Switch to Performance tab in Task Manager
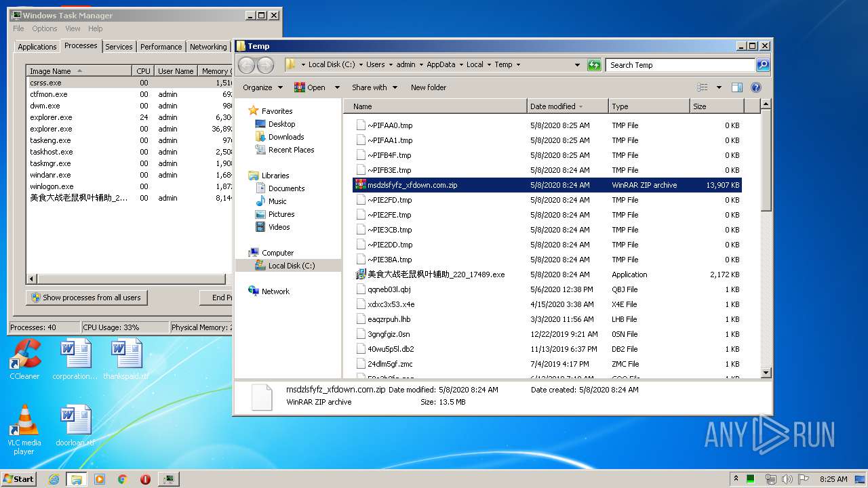This screenshot has width=868, height=488. click(161, 47)
